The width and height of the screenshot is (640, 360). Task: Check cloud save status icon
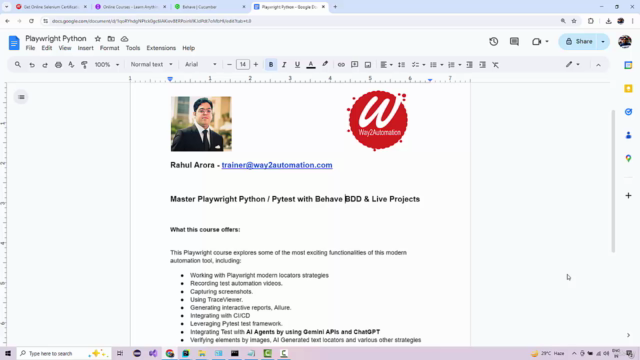pos(124,39)
